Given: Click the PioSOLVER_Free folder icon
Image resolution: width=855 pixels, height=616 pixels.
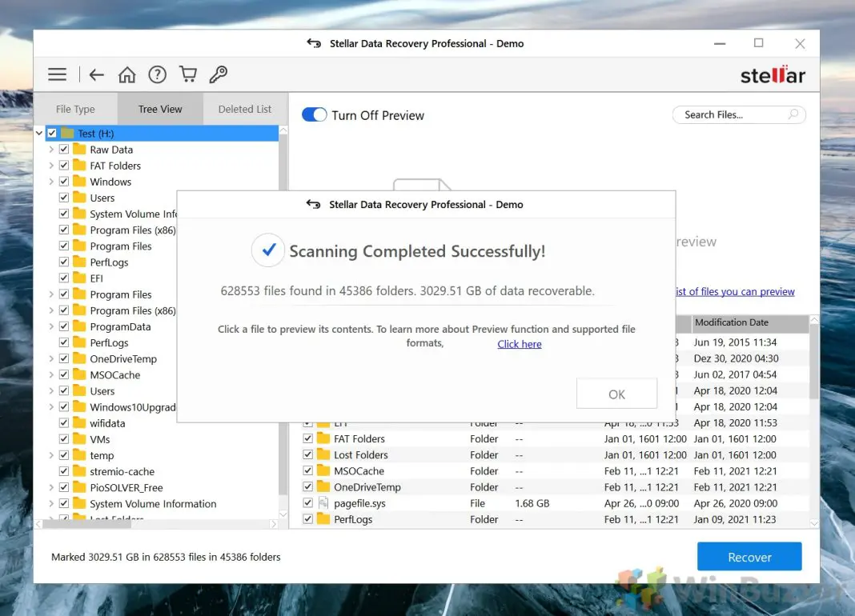Looking at the screenshot, I should (x=79, y=487).
